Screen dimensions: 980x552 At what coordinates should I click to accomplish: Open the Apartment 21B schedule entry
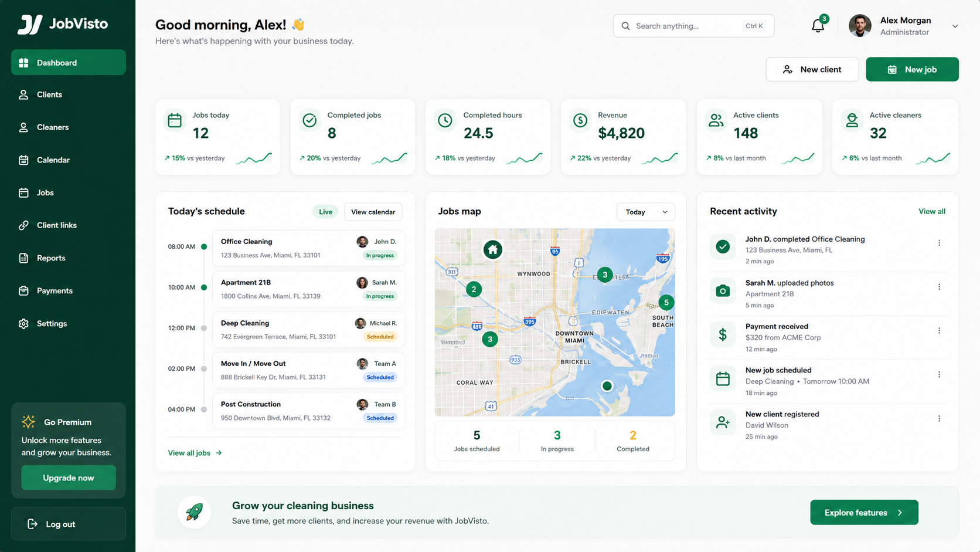[308, 289]
